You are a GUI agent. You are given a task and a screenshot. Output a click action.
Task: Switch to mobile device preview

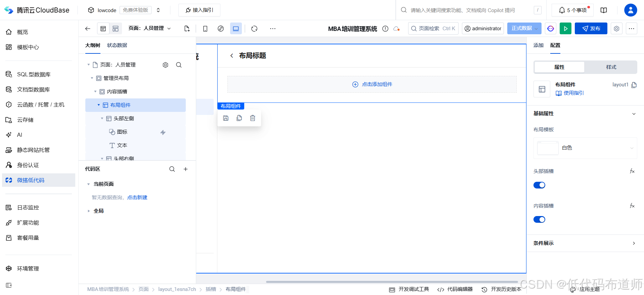tap(205, 29)
